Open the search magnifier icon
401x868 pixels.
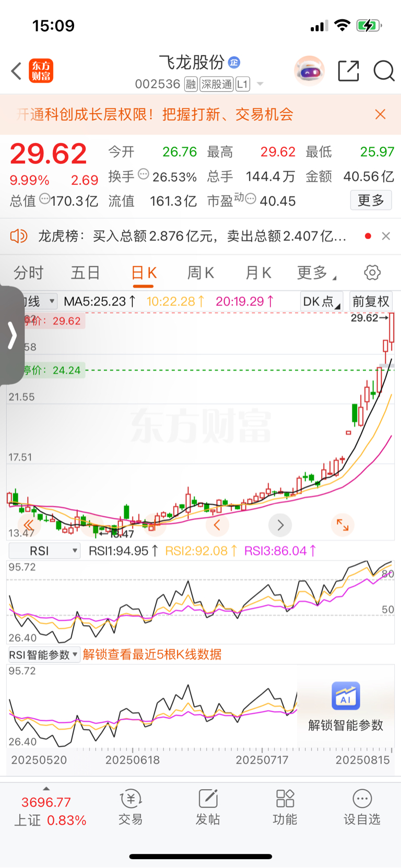click(x=384, y=70)
